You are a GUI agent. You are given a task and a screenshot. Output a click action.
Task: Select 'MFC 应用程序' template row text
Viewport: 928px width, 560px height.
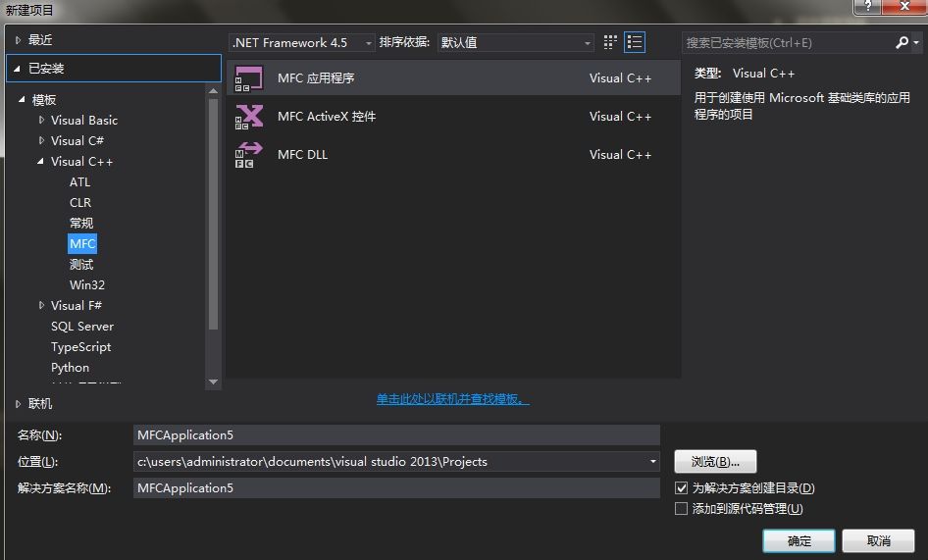pos(316,78)
